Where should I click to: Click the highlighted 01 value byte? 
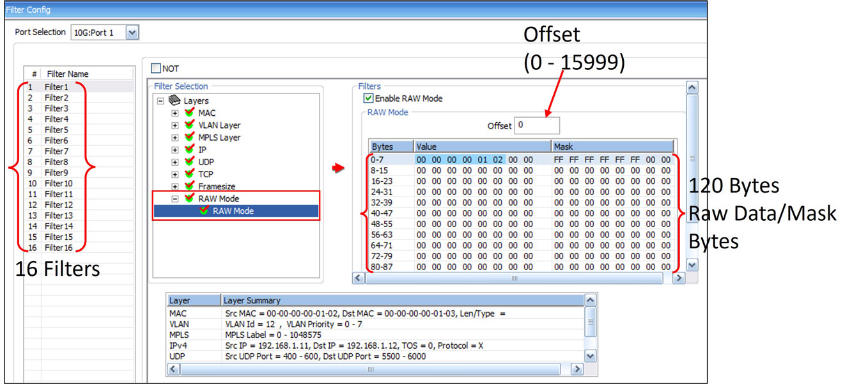482,159
